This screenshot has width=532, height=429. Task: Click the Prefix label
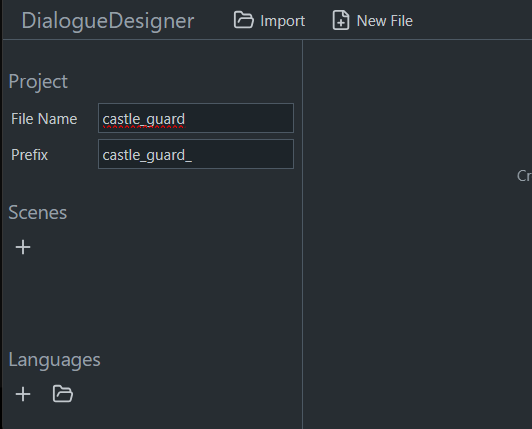click(30, 155)
